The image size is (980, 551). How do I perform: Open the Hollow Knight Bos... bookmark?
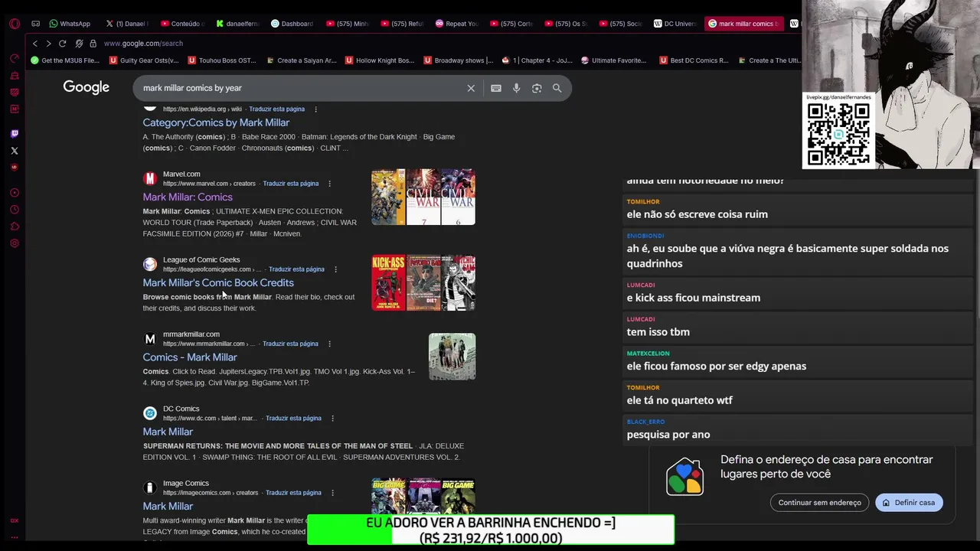click(380, 60)
